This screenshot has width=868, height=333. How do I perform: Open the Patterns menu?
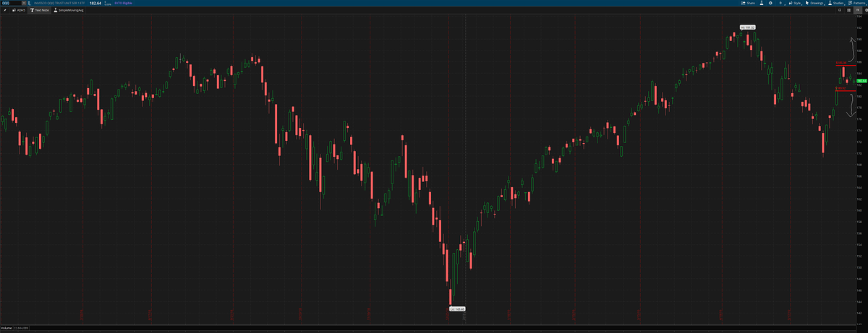coord(857,3)
